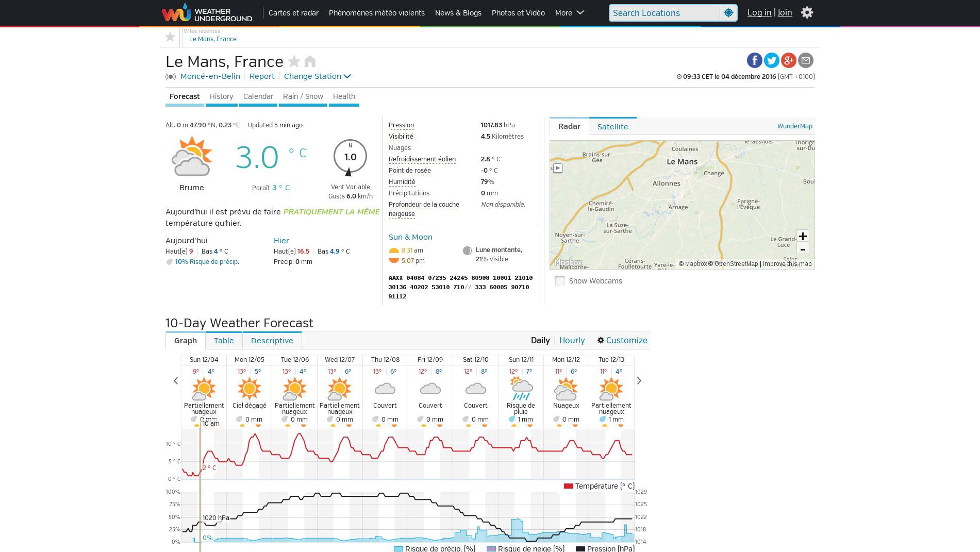Toggle Température legend red swatch

(569, 486)
